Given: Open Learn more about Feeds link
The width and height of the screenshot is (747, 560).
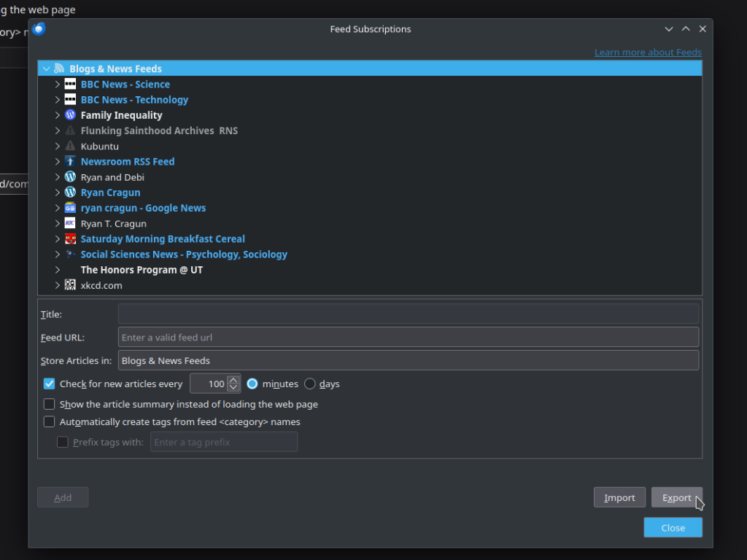Looking at the screenshot, I should point(648,52).
